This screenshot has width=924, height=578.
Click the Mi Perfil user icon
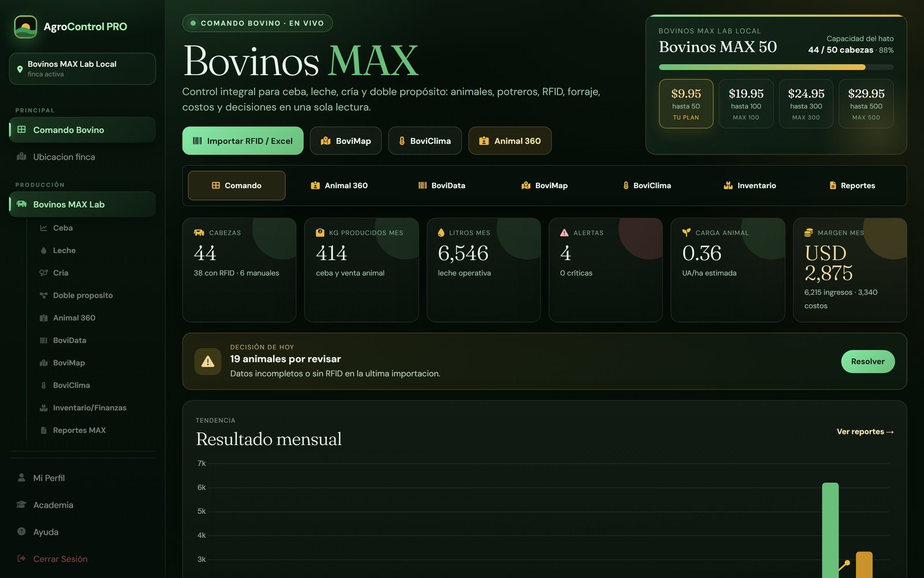21,477
